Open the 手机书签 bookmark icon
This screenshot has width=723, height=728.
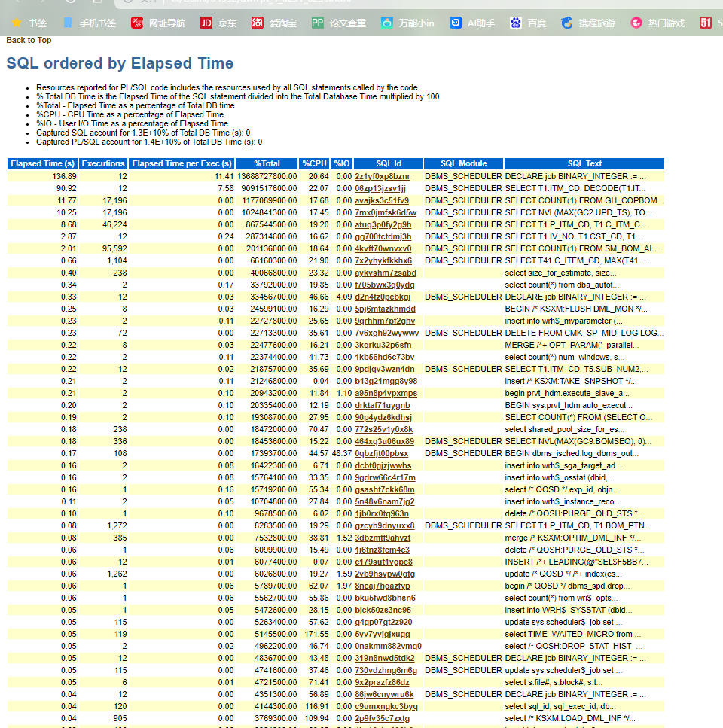pos(68,23)
